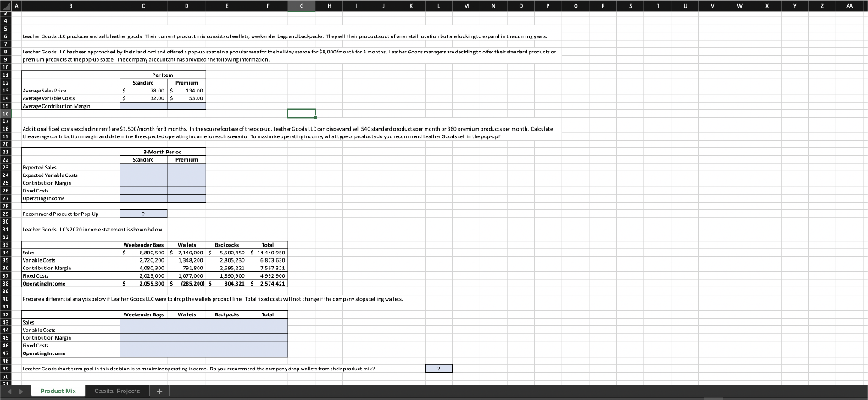Click Total Operating Income cell in differential table

coord(269,353)
